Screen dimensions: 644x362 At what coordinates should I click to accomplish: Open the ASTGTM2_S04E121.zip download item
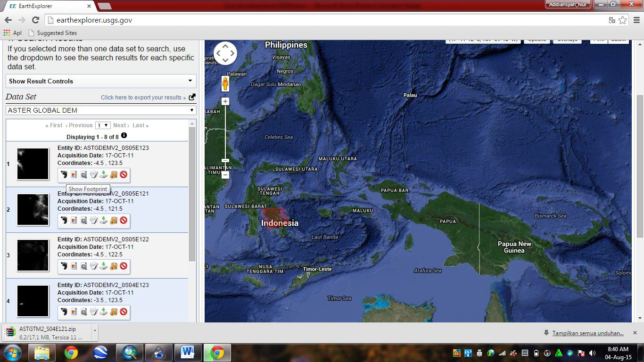coord(47,332)
